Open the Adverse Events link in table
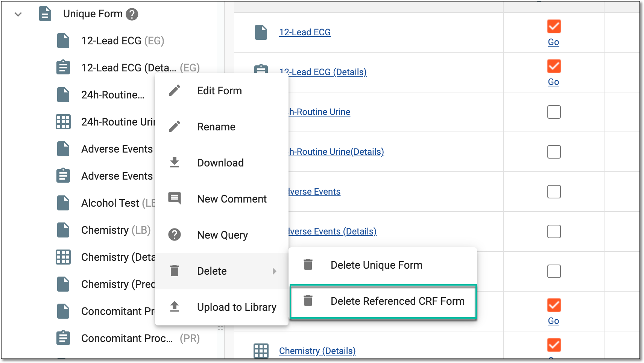The height and width of the screenshot is (363, 644). click(x=314, y=192)
